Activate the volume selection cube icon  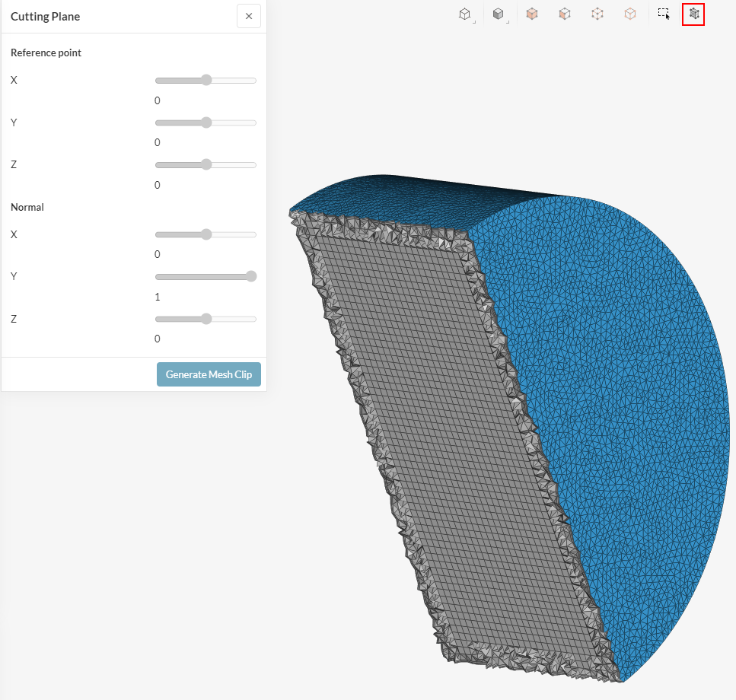(x=532, y=14)
